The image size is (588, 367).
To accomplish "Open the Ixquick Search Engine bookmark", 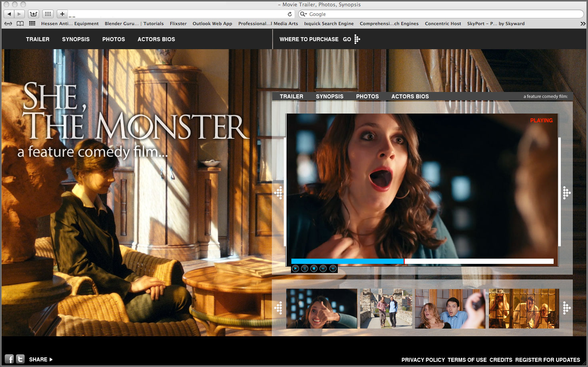I will coord(329,24).
